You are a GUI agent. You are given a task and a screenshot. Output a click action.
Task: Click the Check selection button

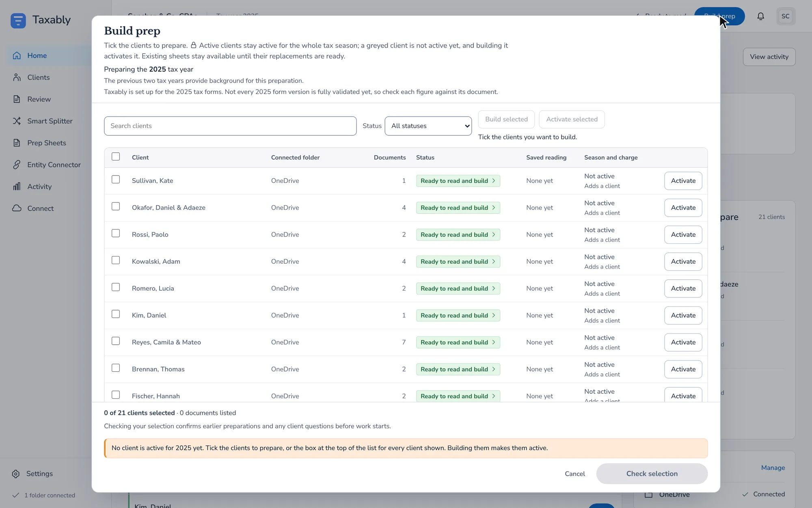pos(652,474)
